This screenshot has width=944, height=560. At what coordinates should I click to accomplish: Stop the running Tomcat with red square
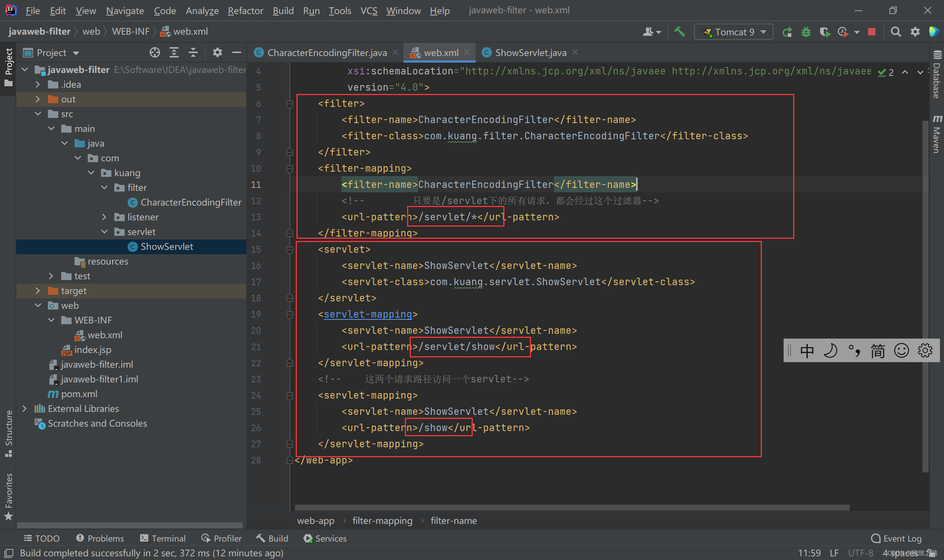click(872, 32)
